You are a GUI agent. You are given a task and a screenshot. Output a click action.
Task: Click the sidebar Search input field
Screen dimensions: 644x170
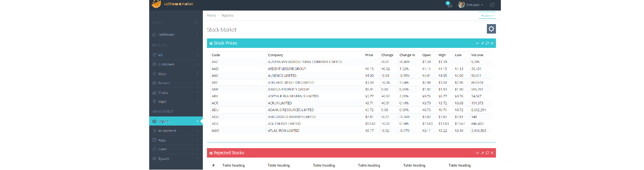click(172, 23)
